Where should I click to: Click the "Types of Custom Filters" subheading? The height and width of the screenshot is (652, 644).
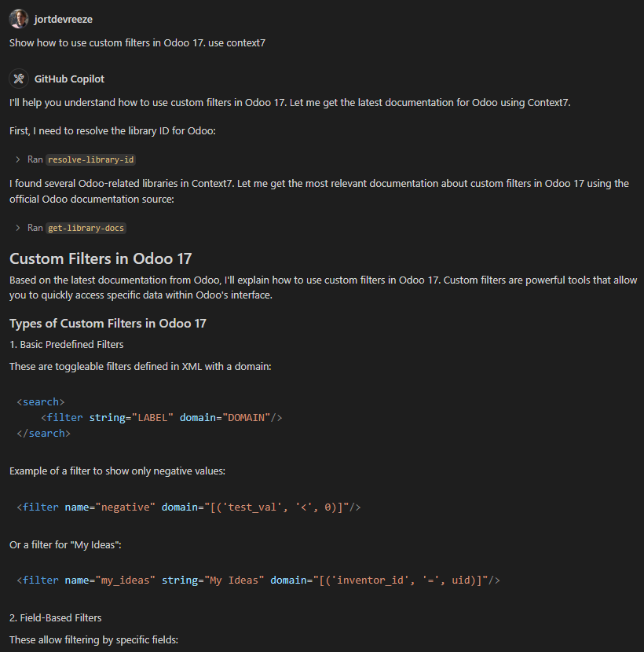[x=108, y=324]
